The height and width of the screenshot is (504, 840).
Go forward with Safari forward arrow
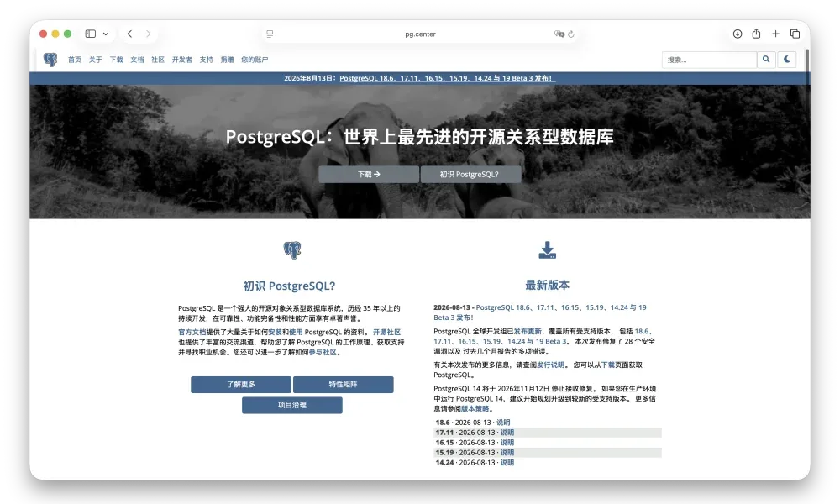click(x=149, y=34)
